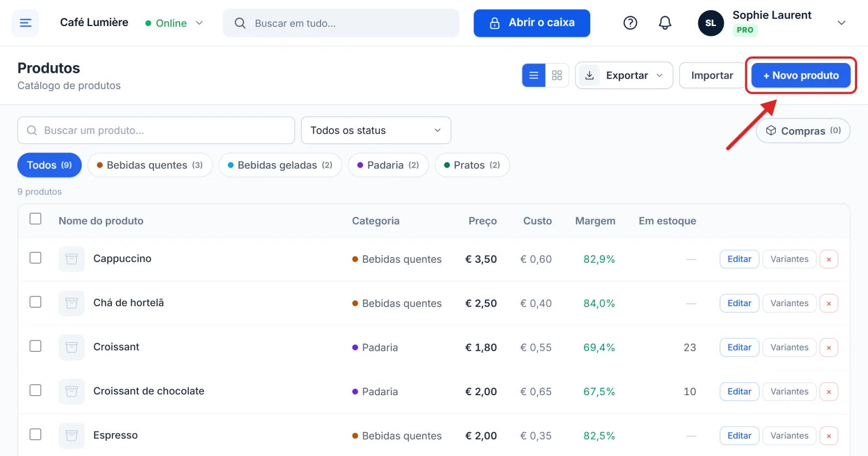Tick the Espresso row checkbox
The image size is (868, 456).
tap(35, 434)
